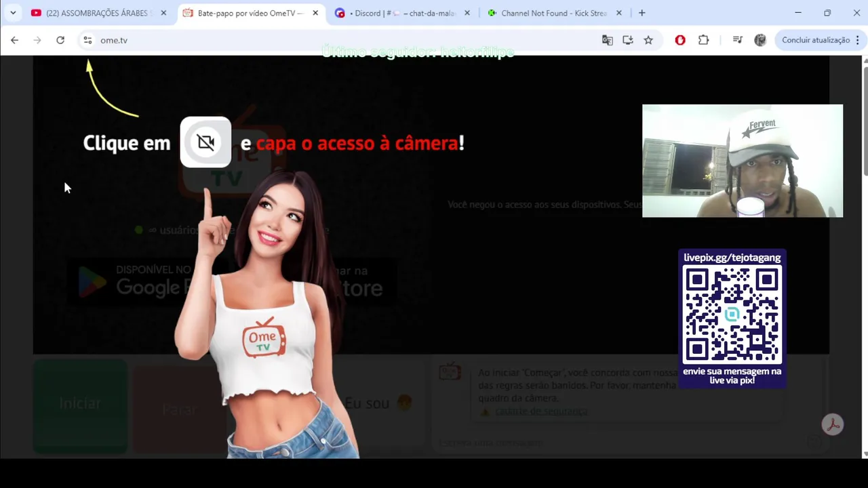Open the media controls icon

(738, 40)
